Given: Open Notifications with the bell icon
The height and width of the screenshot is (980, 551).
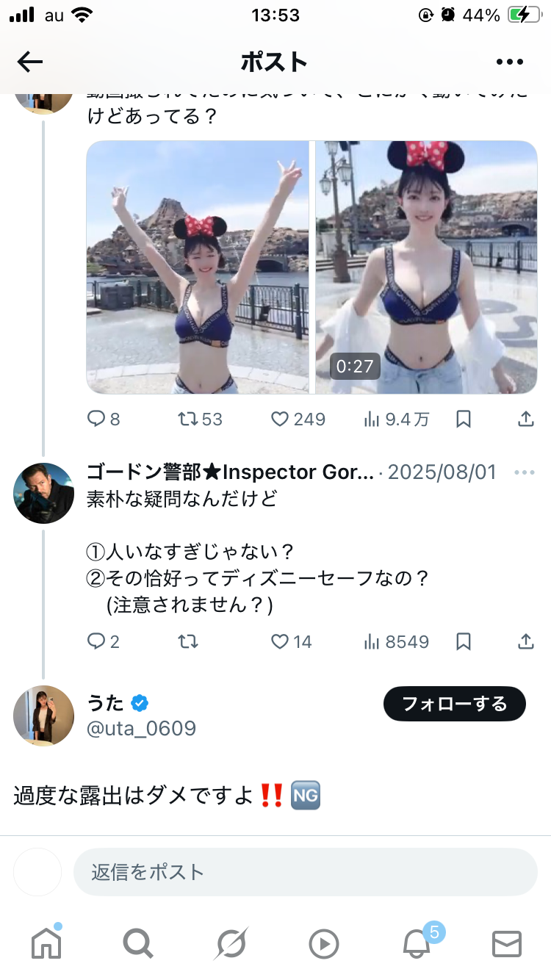Looking at the screenshot, I should tap(417, 943).
